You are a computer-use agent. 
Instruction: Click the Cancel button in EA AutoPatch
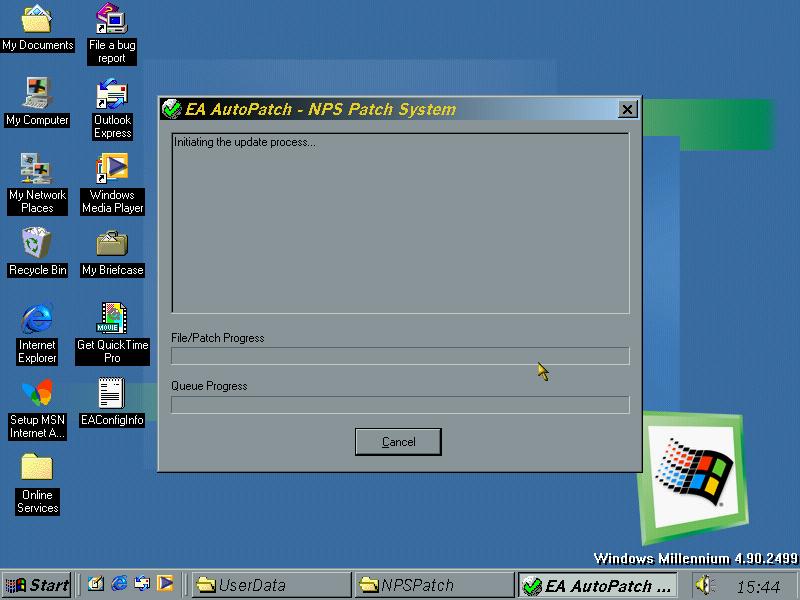click(398, 442)
